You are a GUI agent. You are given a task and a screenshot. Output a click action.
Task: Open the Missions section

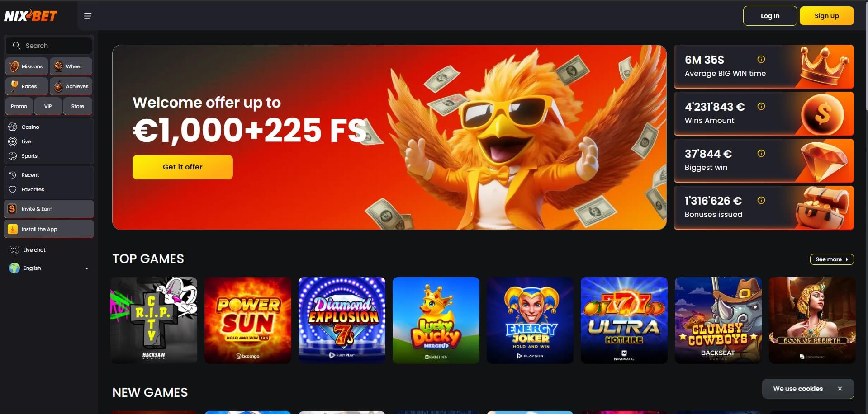tap(27, 66)
